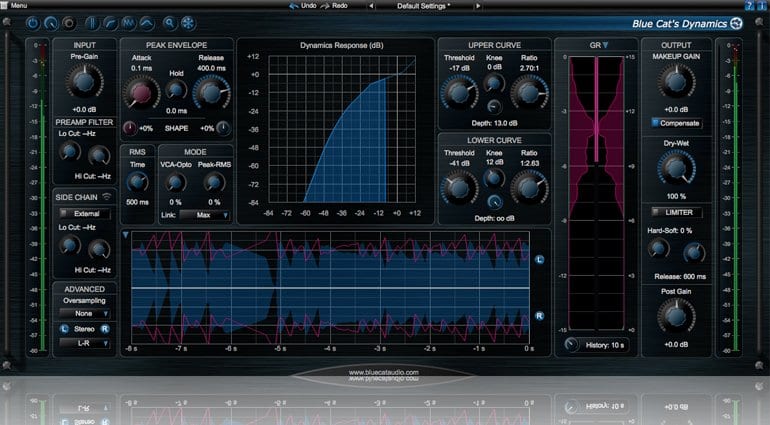Viewport: 770px width, 425px height.
Task: Open the Oversampling None dropdown
Action: coord(84,313)
